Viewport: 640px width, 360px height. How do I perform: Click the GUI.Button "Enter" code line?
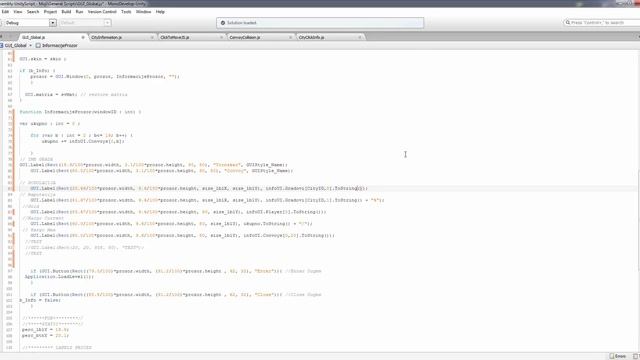tap(176, 271)
